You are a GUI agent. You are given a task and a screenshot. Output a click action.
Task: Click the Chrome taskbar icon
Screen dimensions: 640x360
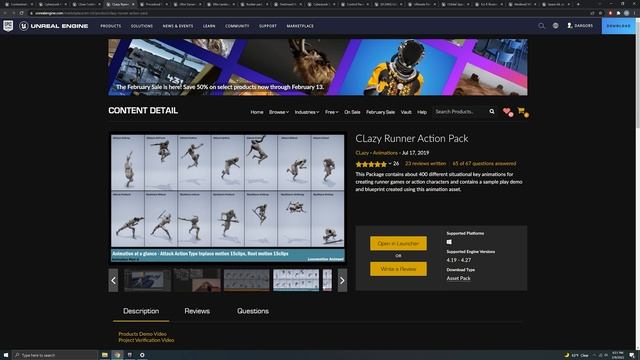point(118,355)
